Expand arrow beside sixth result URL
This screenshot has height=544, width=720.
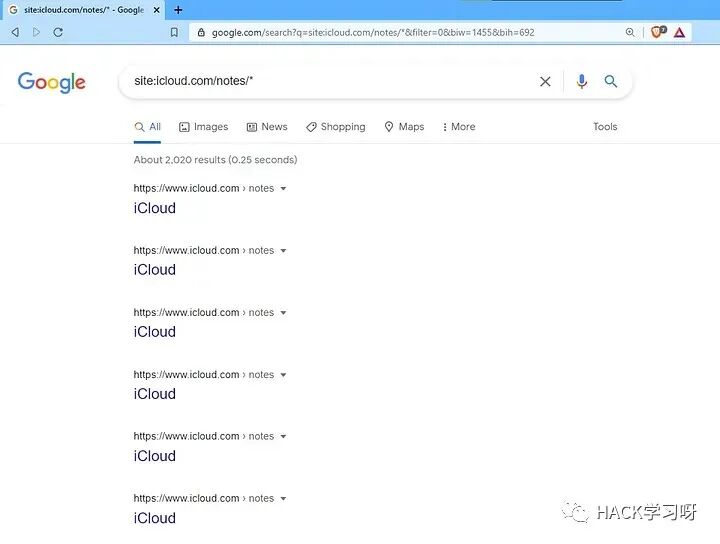point(283,499)
